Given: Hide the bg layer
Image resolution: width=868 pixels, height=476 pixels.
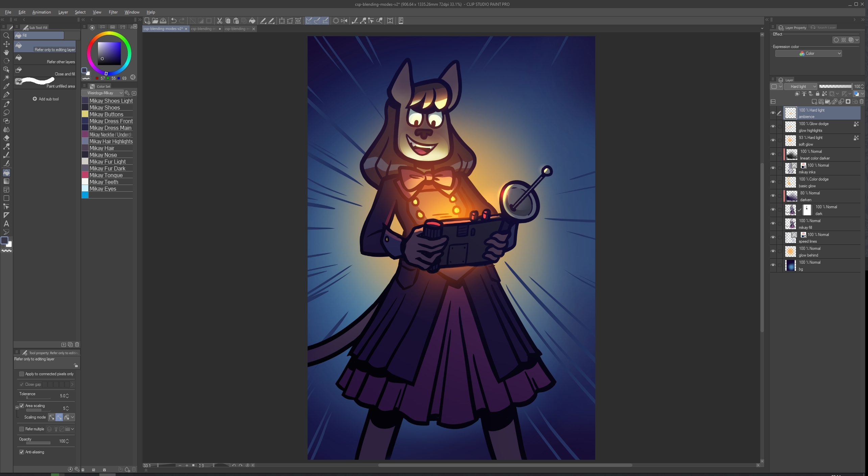Looking at the screenshot, I should (773, 265).
